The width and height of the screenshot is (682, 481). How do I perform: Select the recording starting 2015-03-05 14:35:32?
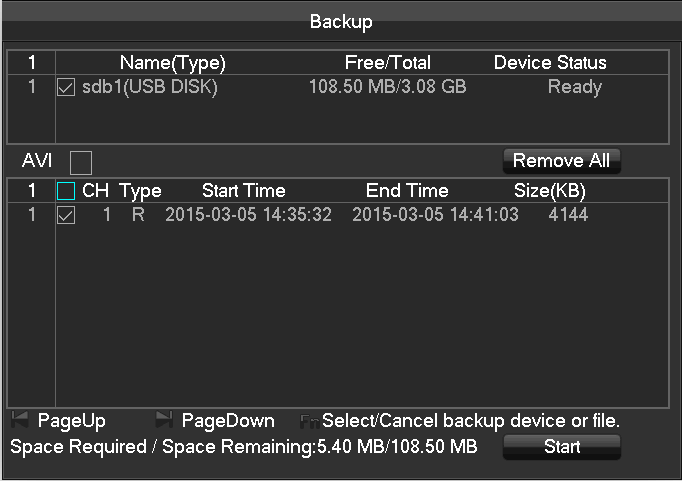click(338, 215)
